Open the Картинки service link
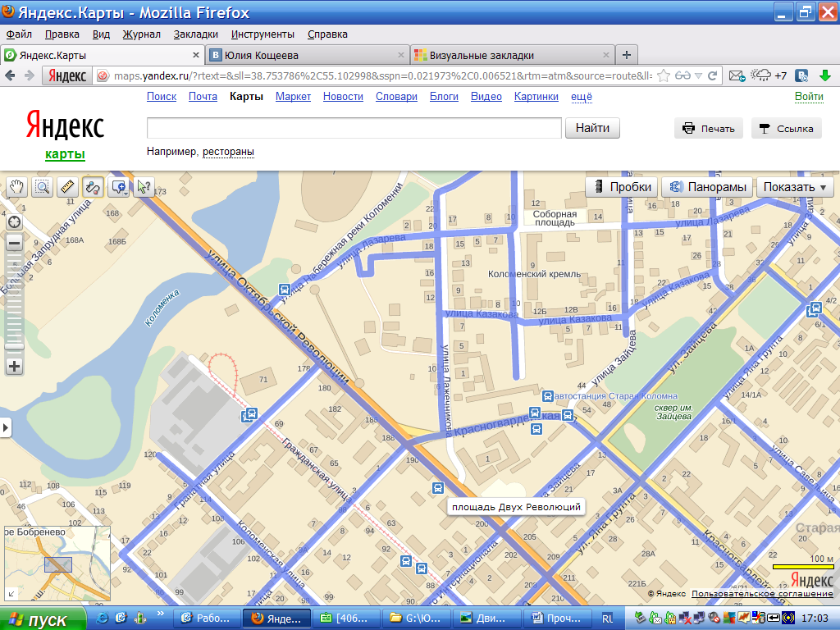Viewport: 840px width, 630px height. (x=536, y=97)
